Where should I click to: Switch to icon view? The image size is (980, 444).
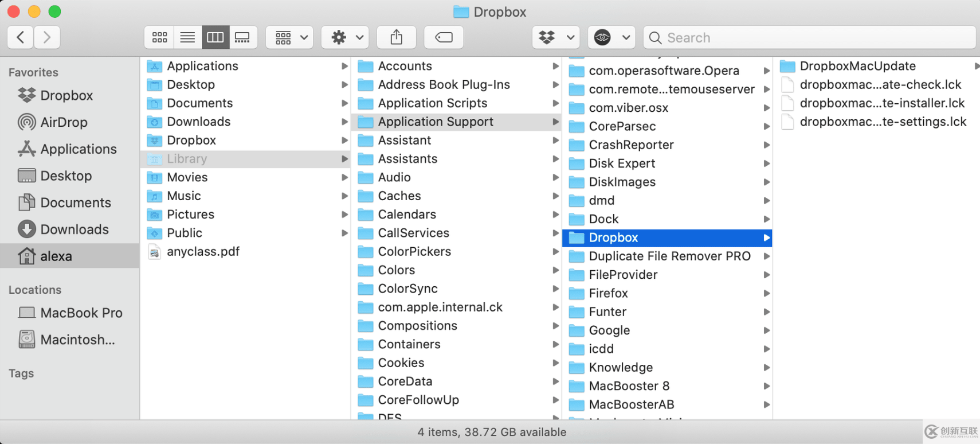pyautogui.click(x=159, y=37)
